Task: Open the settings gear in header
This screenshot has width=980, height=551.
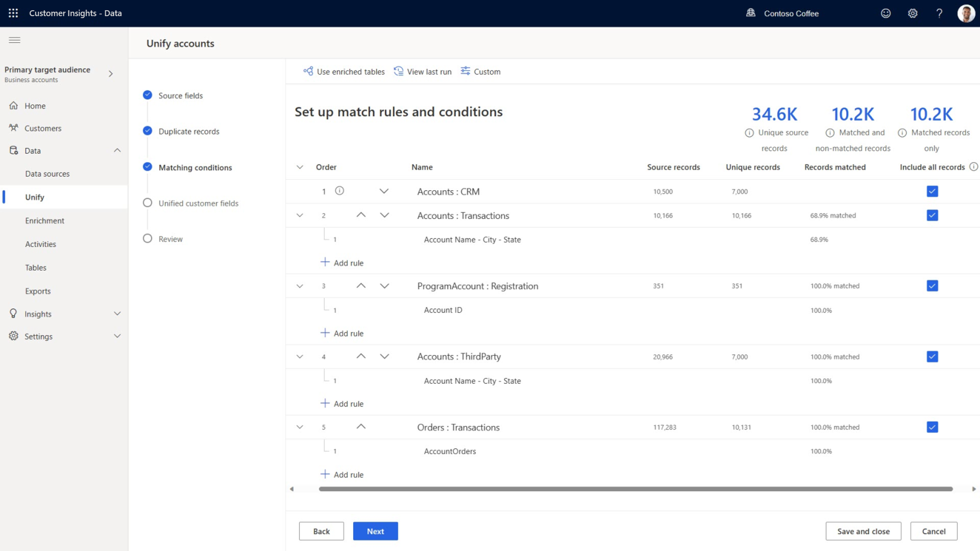Action: [x=913, y=13]
